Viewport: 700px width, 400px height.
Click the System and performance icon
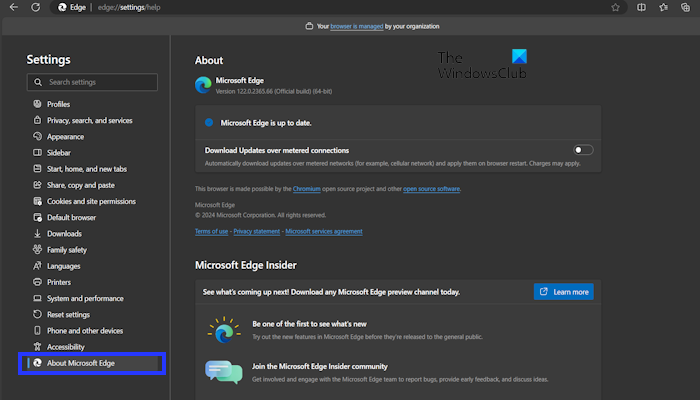click(38, 298)
